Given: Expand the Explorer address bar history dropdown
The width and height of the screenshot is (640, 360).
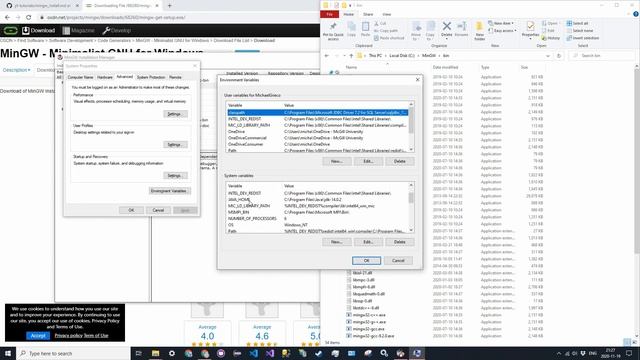Looking at the screenshot, I should coord(548,56).
